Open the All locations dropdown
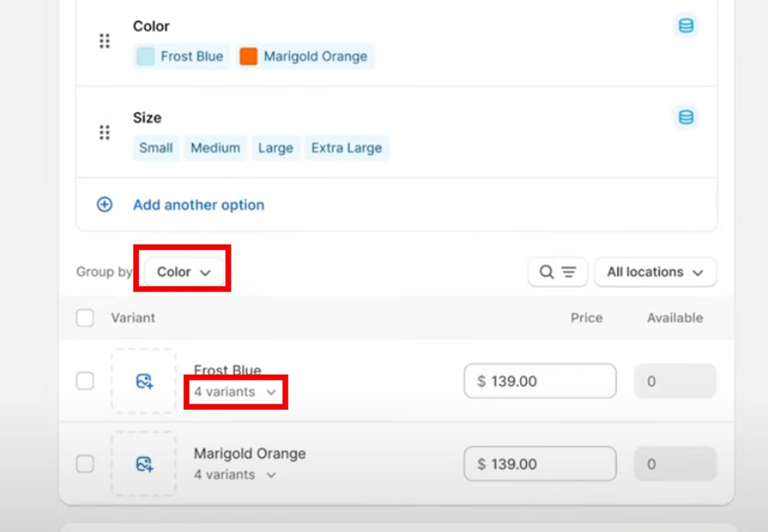Screen dimensions: 768x532 (655, 272)
